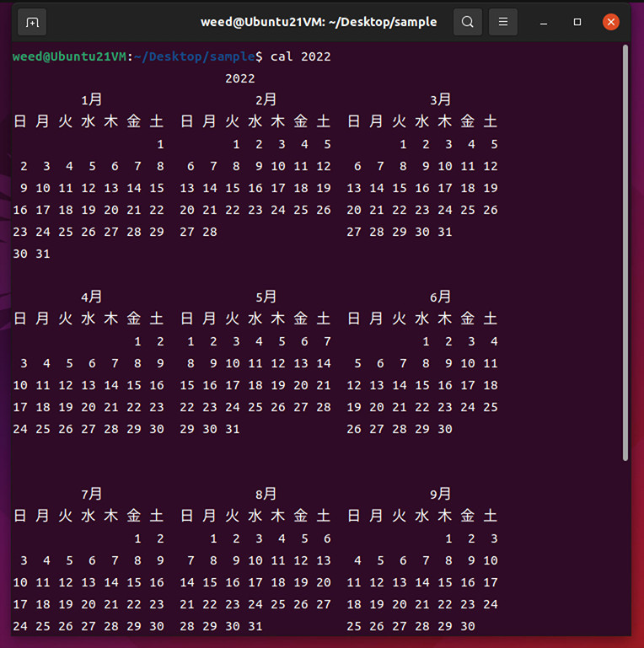Click 日 header under 1月
Image resolution: width=644 pixels, height=648 pixels.
pyautogui.click(x=20, y=121)
